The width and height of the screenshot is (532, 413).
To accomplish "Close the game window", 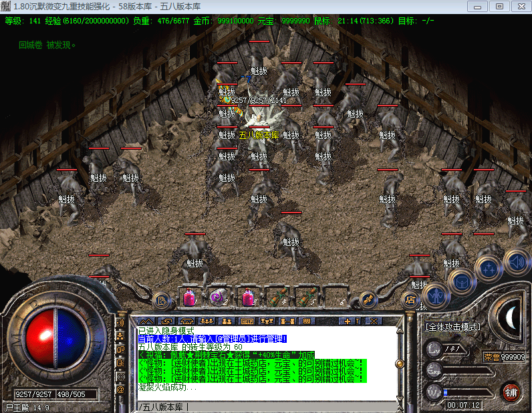I will point(521,7).
